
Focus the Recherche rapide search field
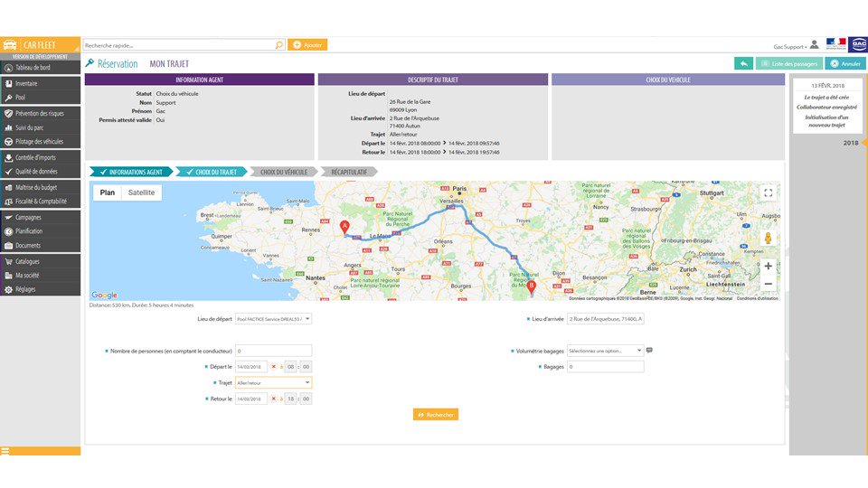tap(179, 45)
